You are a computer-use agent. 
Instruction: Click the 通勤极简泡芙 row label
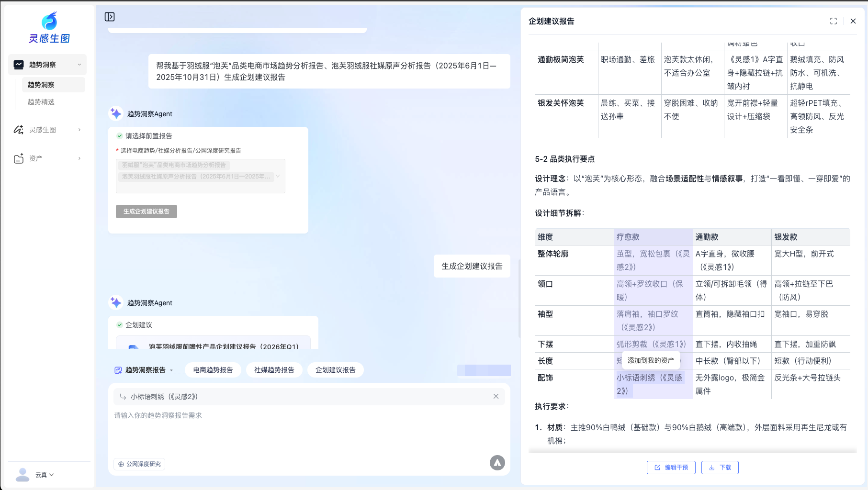pyautogui.click(x=561, y=59)
